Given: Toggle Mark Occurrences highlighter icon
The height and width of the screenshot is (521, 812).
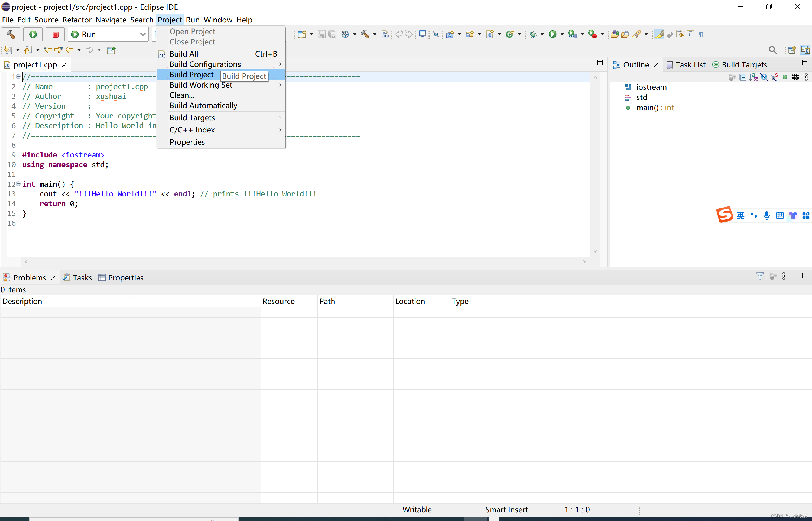Looking at the screenshot, I should click(x=659, y=34).
